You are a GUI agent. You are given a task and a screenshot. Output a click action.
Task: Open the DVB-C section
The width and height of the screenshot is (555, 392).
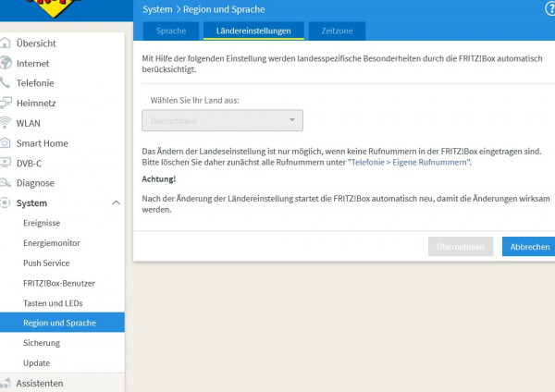pos(29,163)
